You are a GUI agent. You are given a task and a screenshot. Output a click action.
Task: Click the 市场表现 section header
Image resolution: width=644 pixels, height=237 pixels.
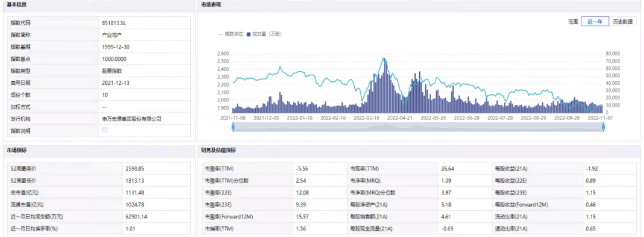[211, 5]
